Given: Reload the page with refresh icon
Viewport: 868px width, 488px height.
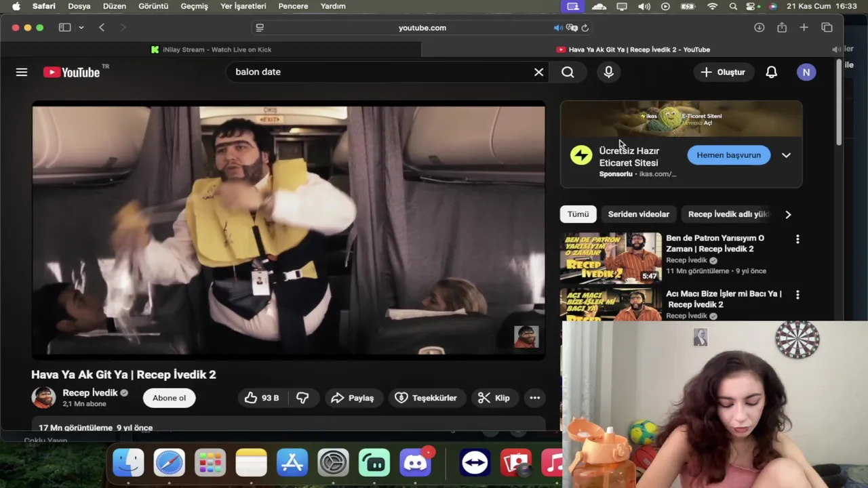Looking at the screenshot, I should click(x=585, y=28).
